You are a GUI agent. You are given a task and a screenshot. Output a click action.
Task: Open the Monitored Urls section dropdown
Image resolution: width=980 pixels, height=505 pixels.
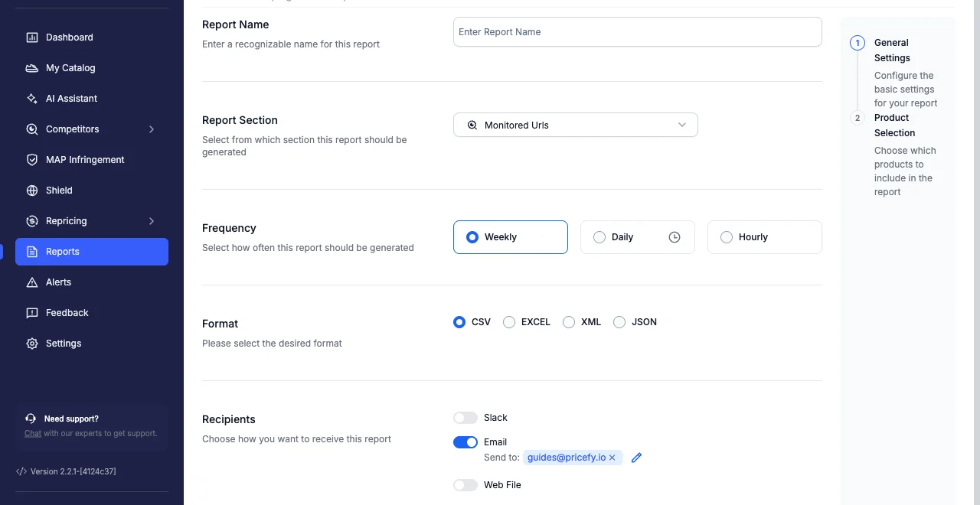click(x=576, y=125)
